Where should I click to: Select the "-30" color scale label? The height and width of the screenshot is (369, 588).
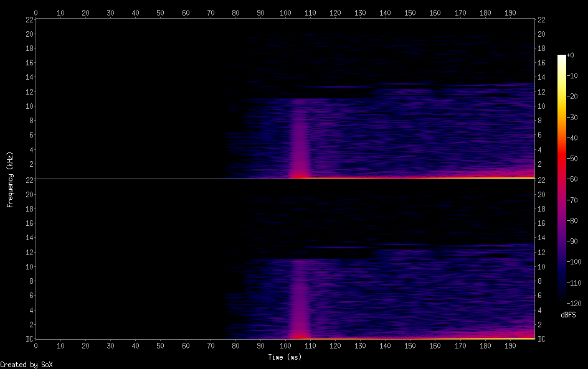[572, 117]
